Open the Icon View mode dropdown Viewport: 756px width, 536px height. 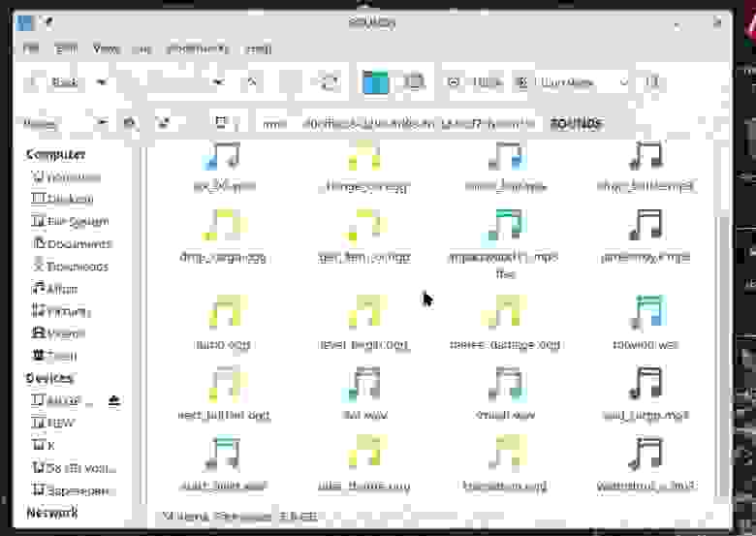(584, 82)
